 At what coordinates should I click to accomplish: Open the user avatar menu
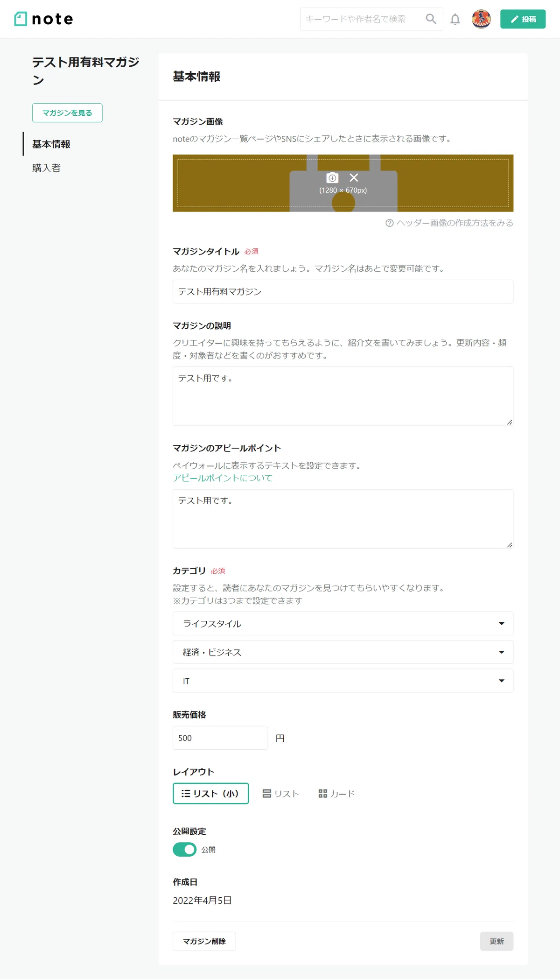[481, 19]
